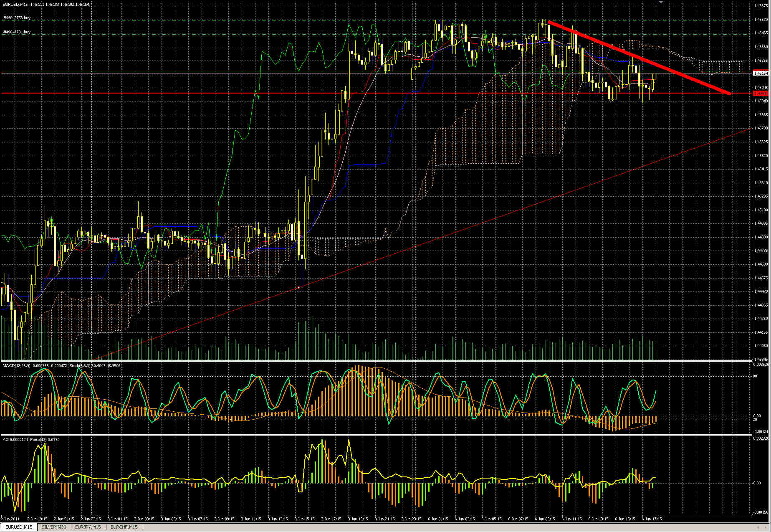Click the 0.003626 MACD scale value
771x532 pixels.
[761, 365]
